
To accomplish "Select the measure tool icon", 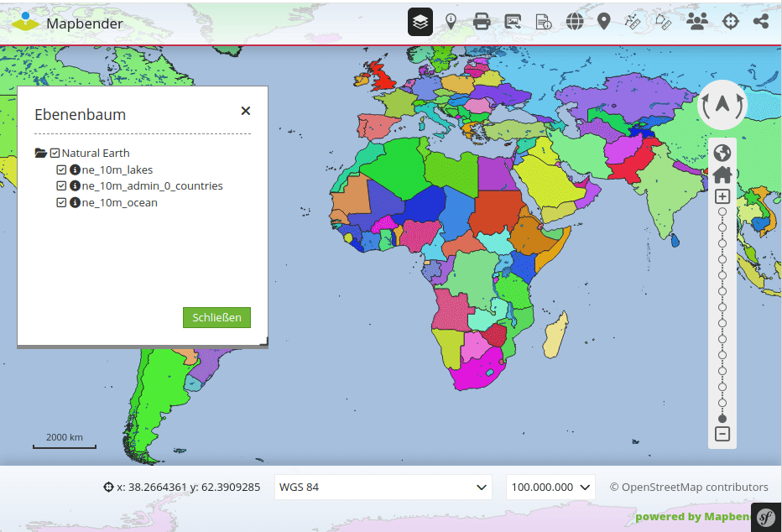I will [x=634, y=21].
